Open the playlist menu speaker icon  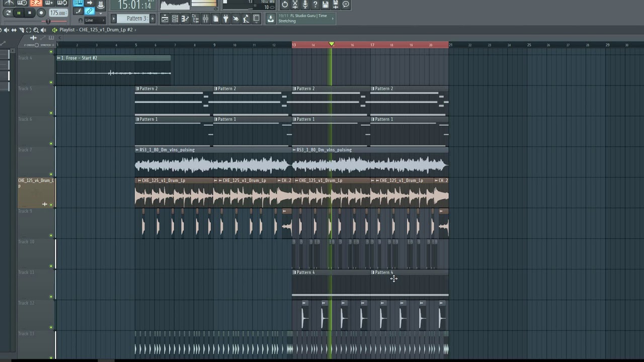55,30
